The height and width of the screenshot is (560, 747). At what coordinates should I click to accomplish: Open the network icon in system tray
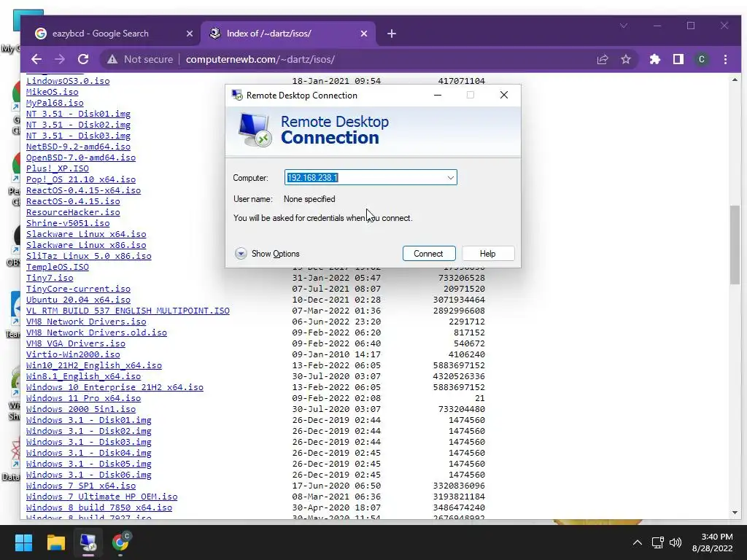click(657, 542)
